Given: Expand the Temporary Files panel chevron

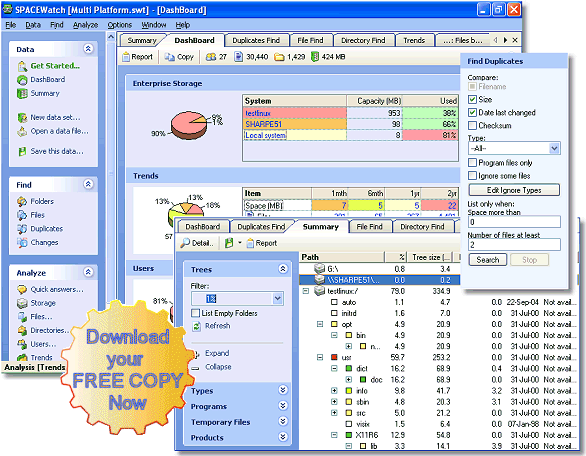Looking at the screenshot, I should click(283, 422).
